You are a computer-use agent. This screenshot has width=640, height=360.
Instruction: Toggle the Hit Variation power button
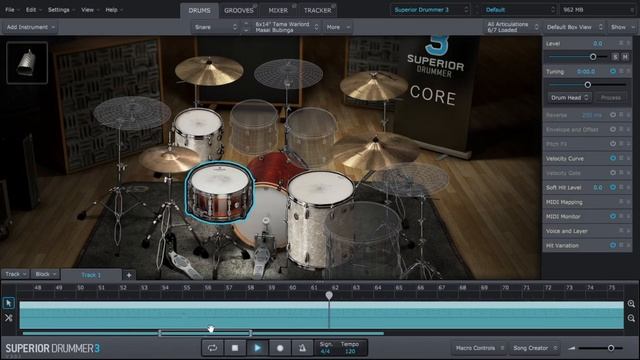coord(613,245)
